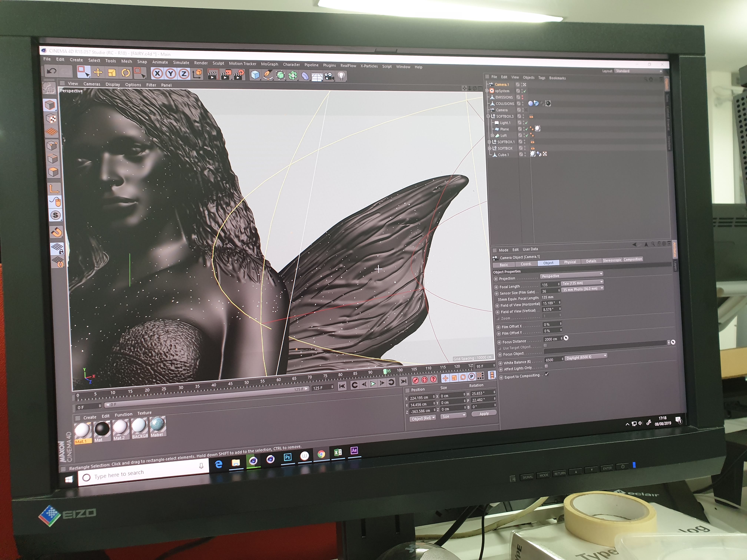The width and height of the screenshot is (747, 560).
Task: Open the Spline pen tool icon
Action: pyautogui.click(x=268, y=75)
